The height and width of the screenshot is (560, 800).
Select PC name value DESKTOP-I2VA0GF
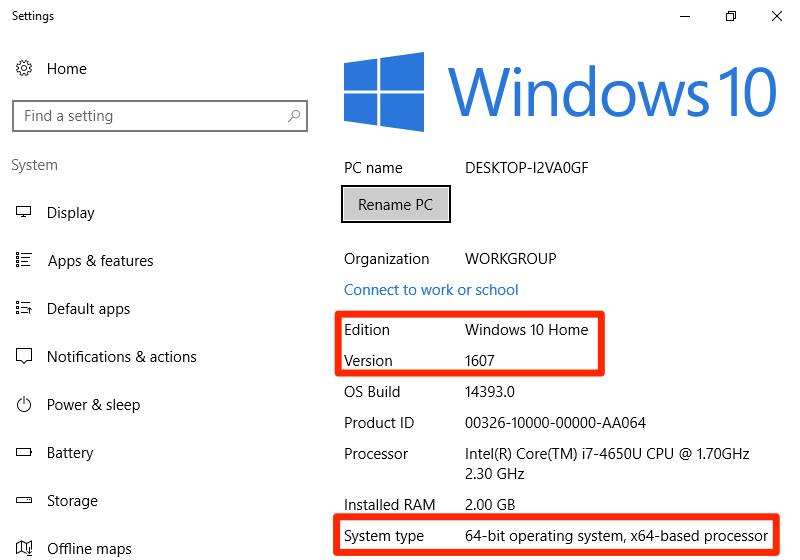pyautogui.click(x=527, y=168)
